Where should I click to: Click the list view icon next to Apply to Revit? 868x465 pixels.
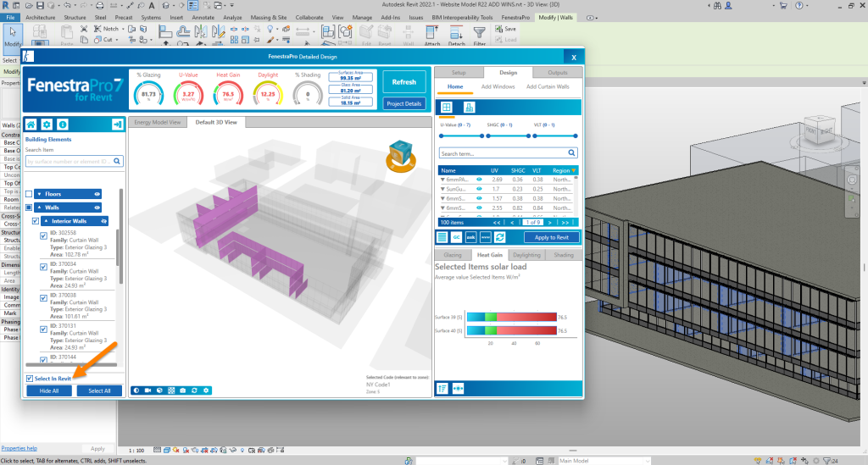click(x=442, y=237)
